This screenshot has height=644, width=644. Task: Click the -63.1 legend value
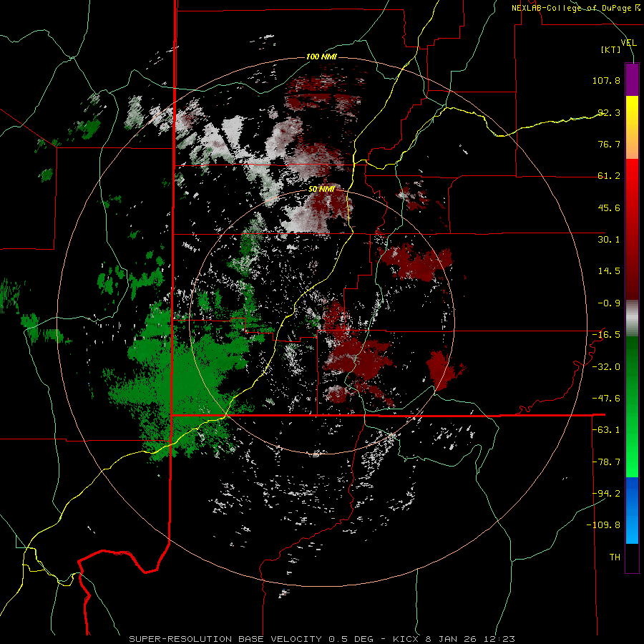click(606, 430)
